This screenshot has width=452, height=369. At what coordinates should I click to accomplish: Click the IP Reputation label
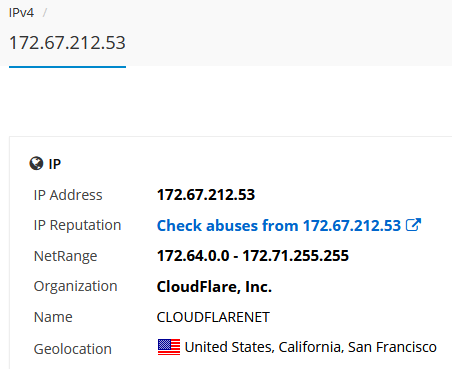coord(77,226)
